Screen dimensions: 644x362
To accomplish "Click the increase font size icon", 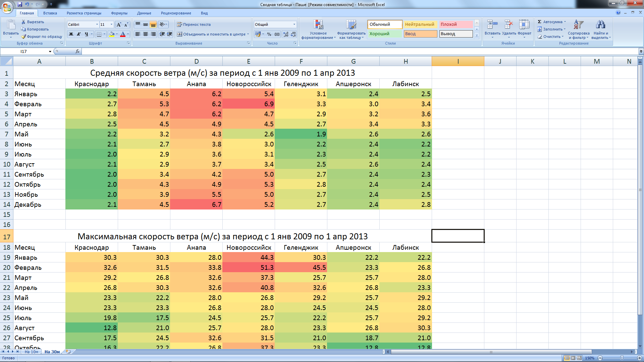I will (119, 24).
